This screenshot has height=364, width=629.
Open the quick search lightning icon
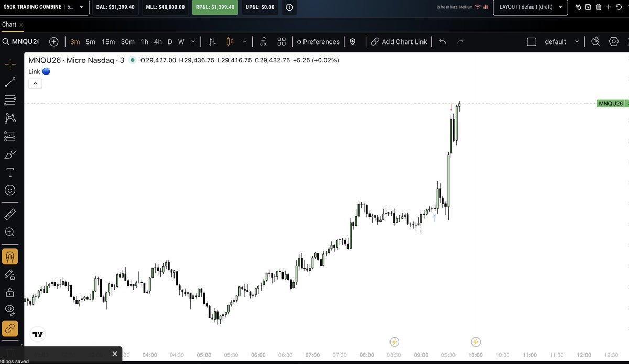(595, 42)
